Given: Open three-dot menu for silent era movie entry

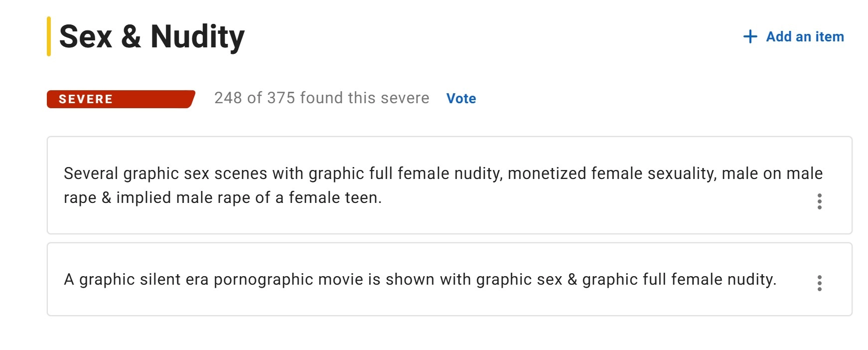Looking at the screenshot, I should tap(819, 283).
